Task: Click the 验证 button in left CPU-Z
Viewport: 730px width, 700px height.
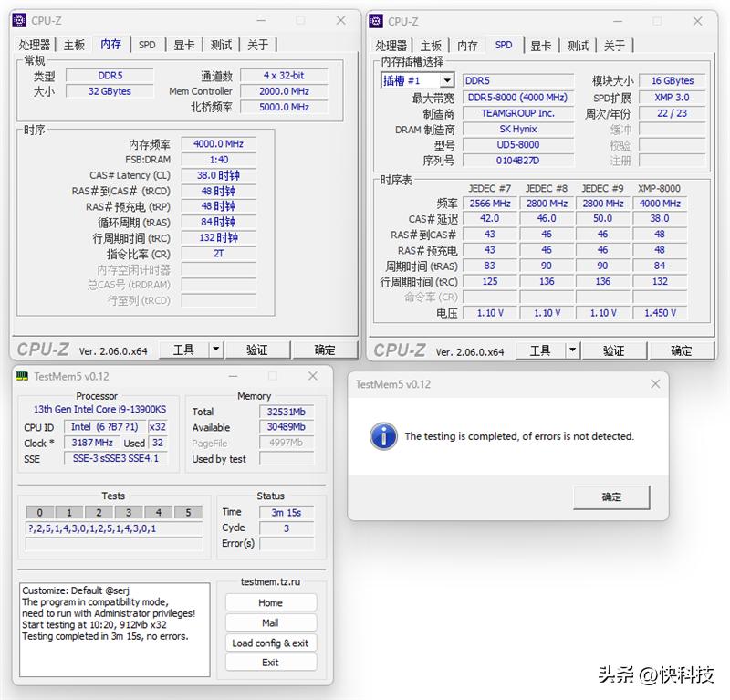Action: (256, 349)
